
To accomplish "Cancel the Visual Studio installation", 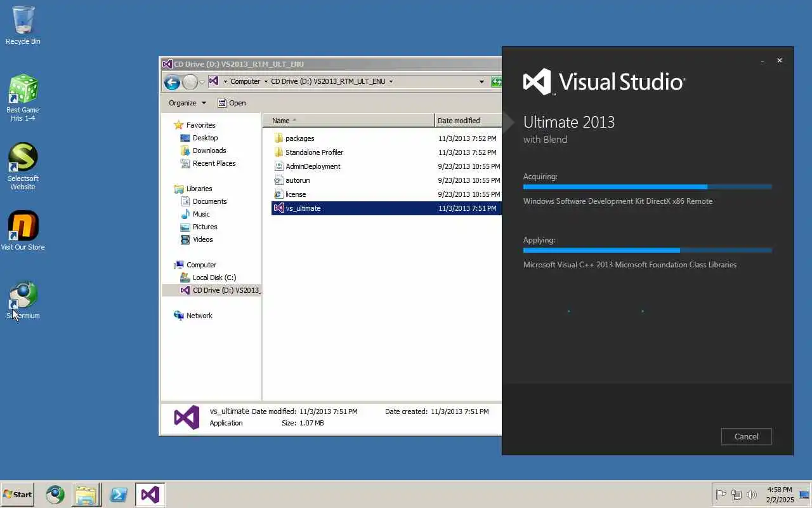I will [746, 436].
